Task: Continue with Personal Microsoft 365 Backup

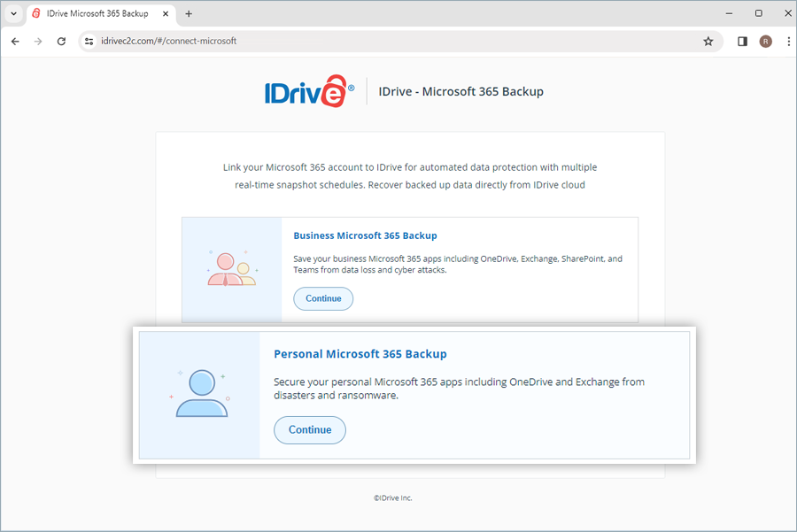Action: [x=310, y=430]
